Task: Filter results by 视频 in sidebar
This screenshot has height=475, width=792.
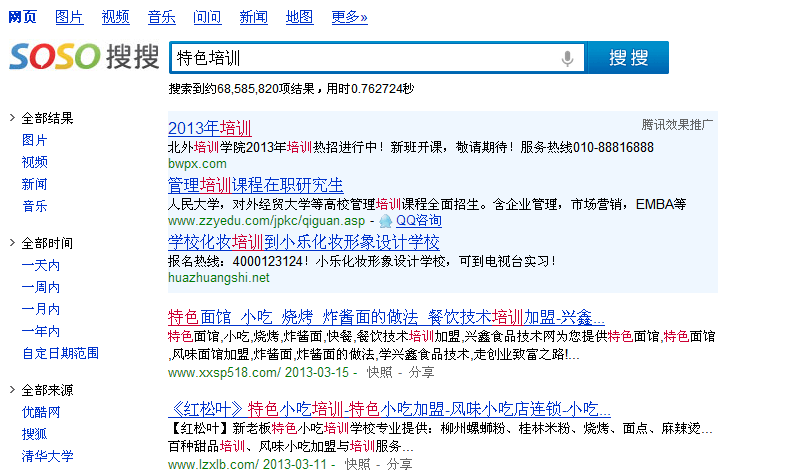Action: click(34, 162)
